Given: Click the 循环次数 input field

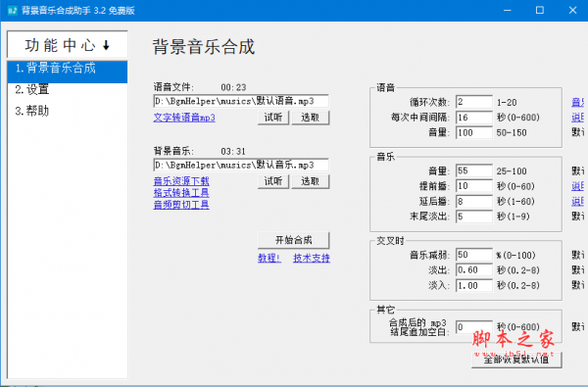Looking at the screenshot, I should click(x=474, y=102).
